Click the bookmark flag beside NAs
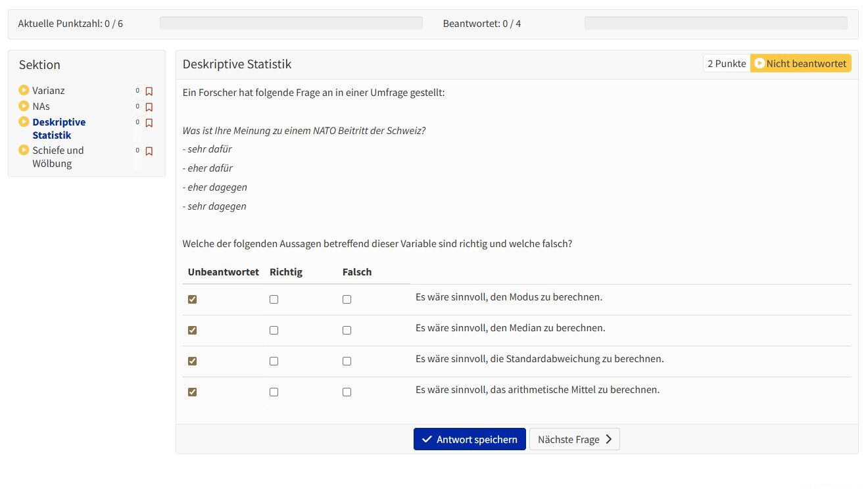The image size is (868, 489). point(149,106)
